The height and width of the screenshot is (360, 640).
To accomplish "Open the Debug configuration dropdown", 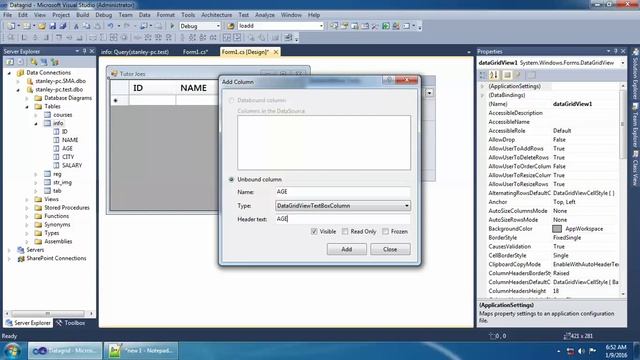I will click(x=218, y=26).
